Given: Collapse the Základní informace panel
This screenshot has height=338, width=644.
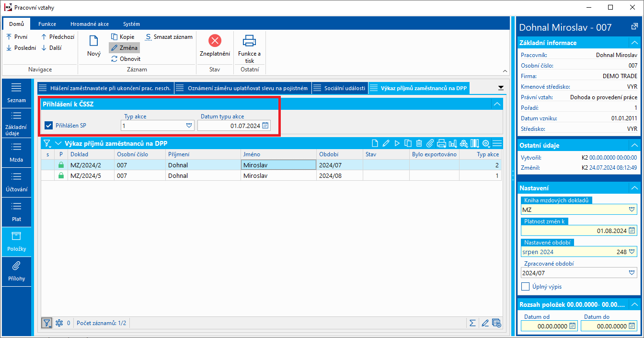Looking at the screenshot, I should 634,43.
